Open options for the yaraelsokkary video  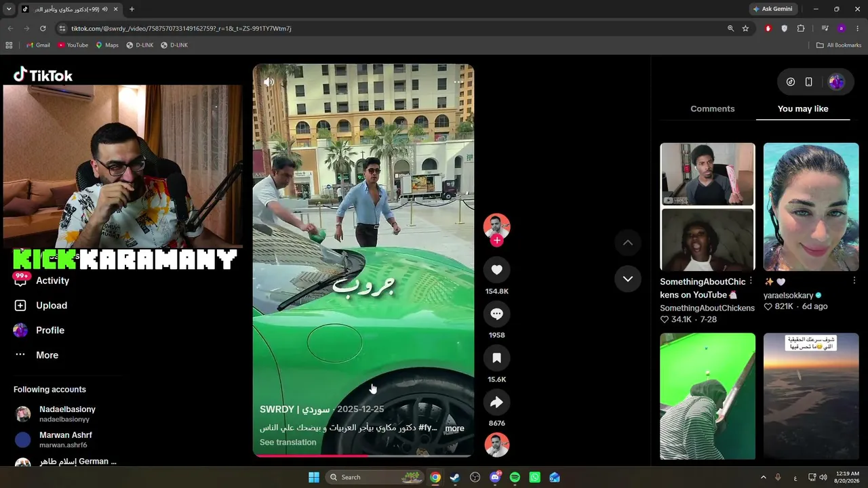pyautogui.click(x=854, y=281)
